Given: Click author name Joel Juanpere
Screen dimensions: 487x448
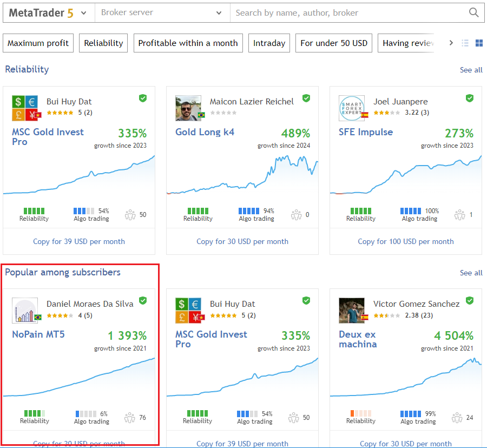Looking at the screenshot, I should pos(400,102).
